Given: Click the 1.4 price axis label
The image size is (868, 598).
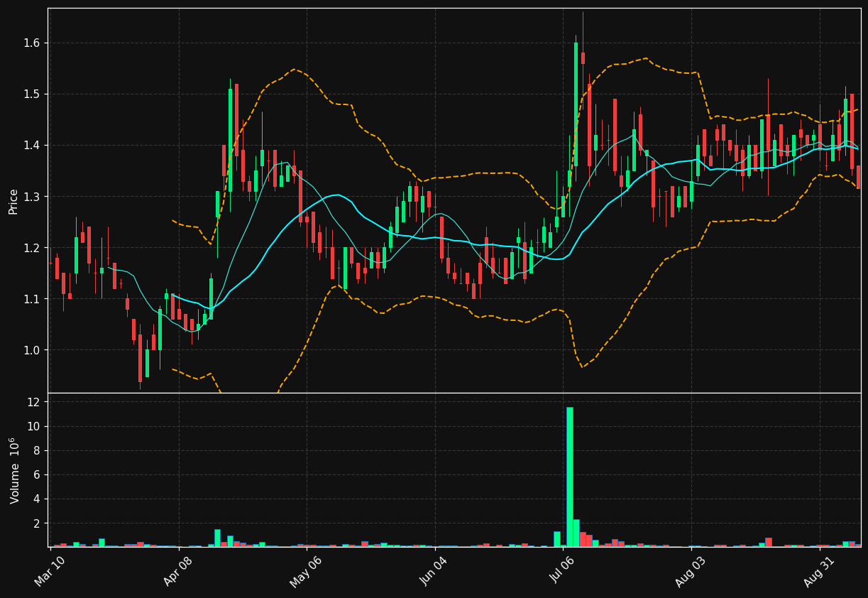Looking at the screenshot, I should point(33,146).
